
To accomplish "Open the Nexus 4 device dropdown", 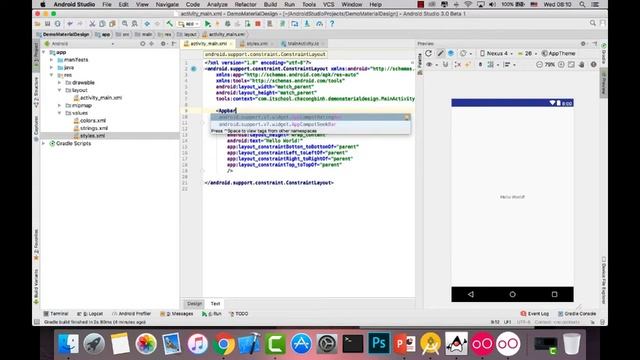I will point(496,53).
